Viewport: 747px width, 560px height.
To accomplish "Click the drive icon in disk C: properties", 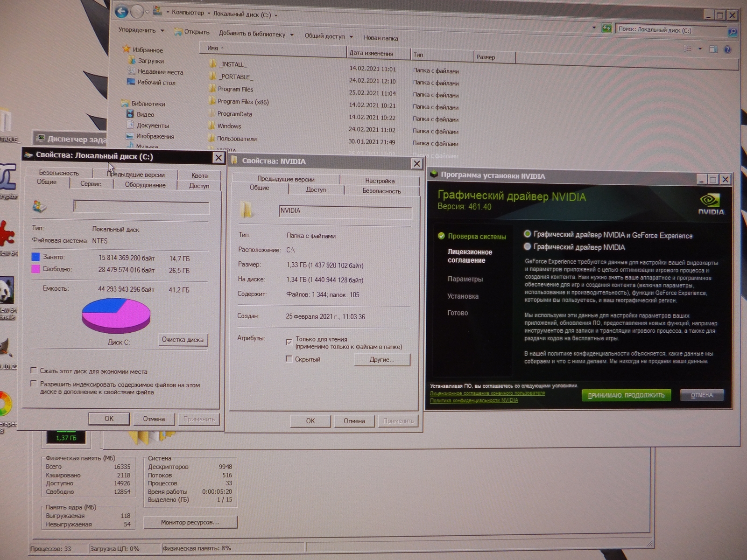I will coord(40,206).
